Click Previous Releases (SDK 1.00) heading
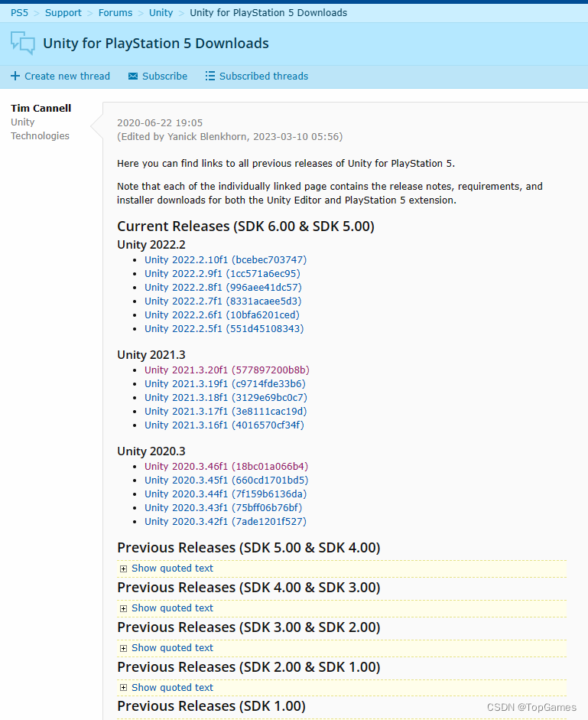 (x=211, y=706)
